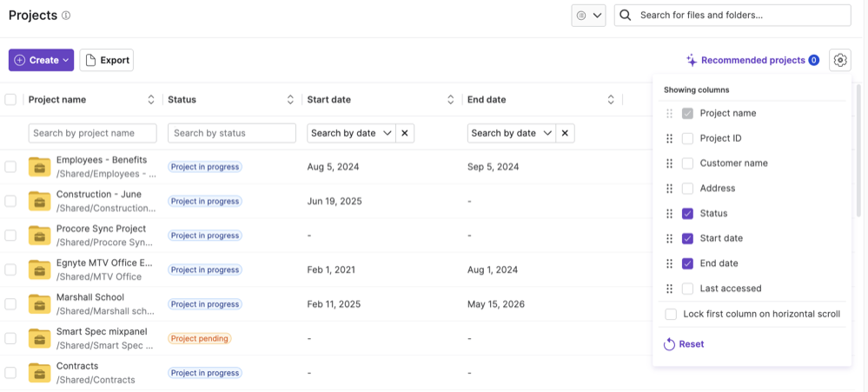The height and width of the screenshot is (392, 868).
Task: Select the Contracts row checkbox
Action: (10, 373)
